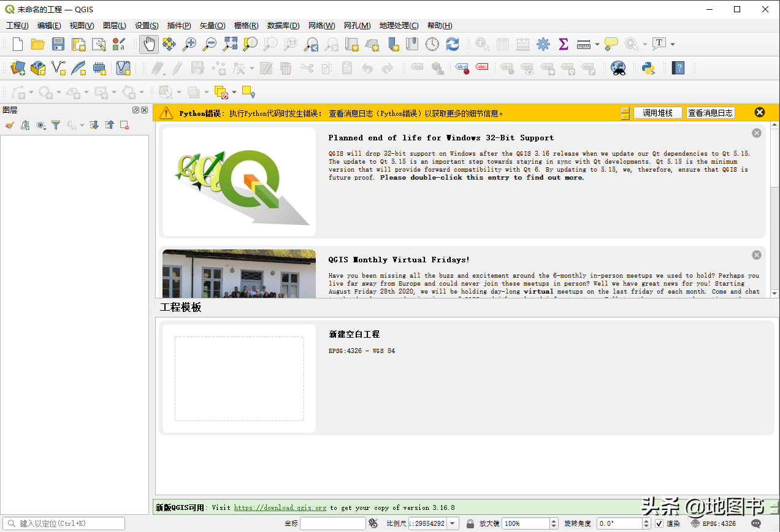This screenshot has height=532, width=780.
Task: Select the pan map hand tool
Action: 149,44
